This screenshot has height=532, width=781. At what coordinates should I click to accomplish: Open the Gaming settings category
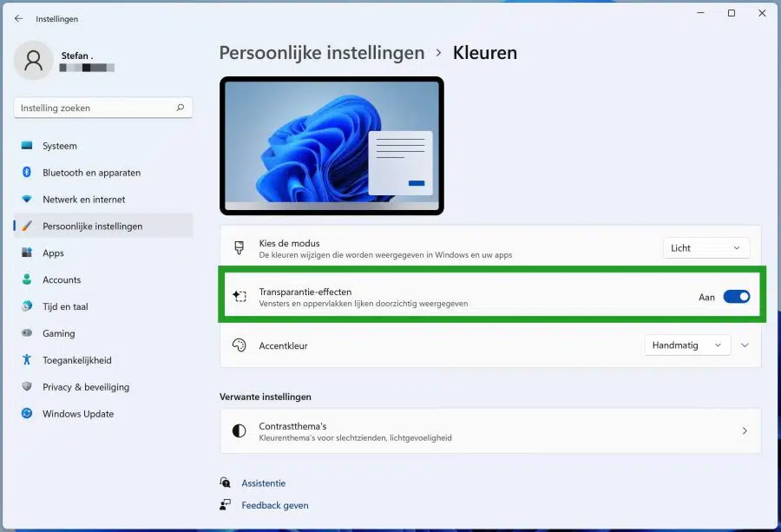(103, 333)
